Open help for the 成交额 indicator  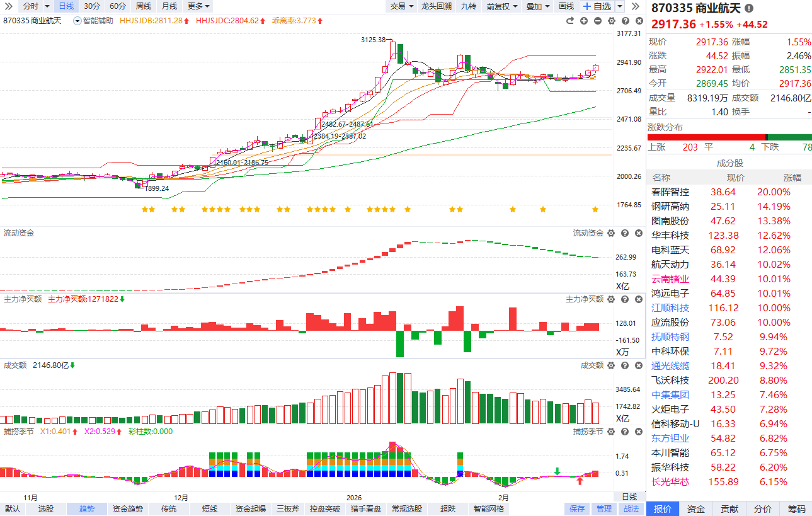[x=624, y=365]
